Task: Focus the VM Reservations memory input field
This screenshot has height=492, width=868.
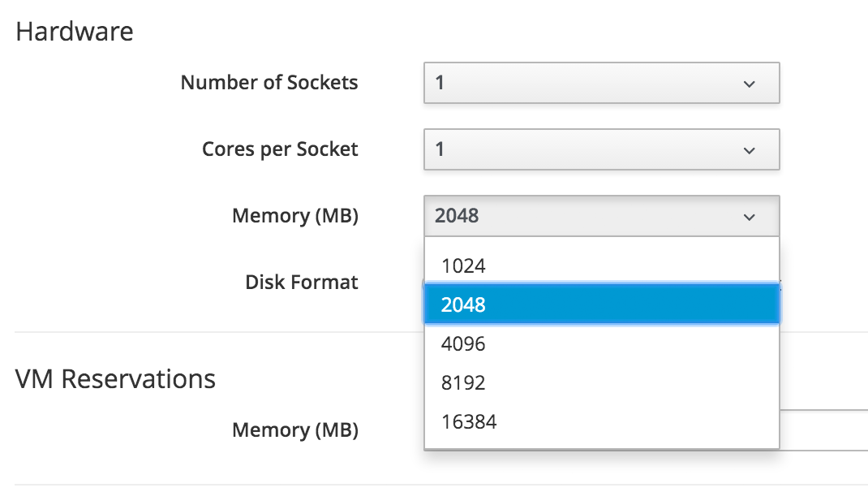Action: point(823,430)
